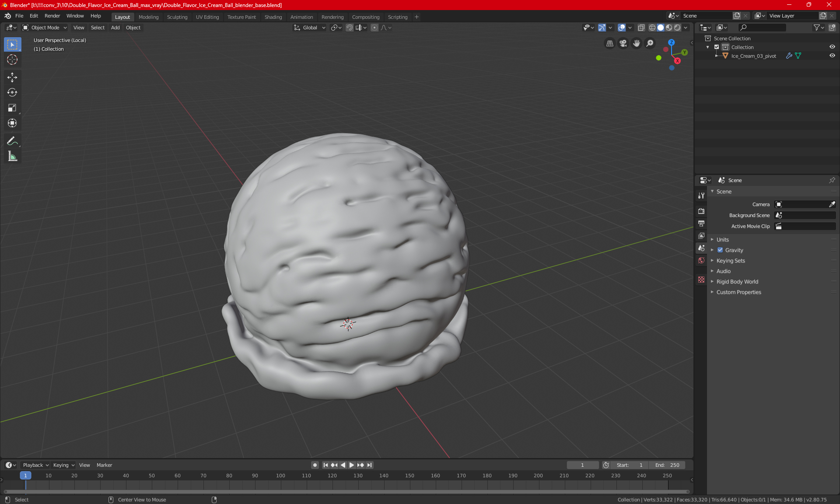The height and width of the screenshot is (504, 840).
Task: Toggle snapping magnet on
Action: [349, 28]
